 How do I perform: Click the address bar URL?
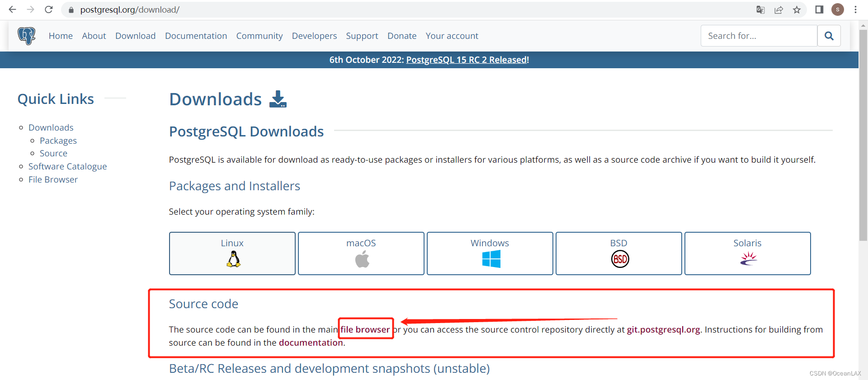point(130,10)
